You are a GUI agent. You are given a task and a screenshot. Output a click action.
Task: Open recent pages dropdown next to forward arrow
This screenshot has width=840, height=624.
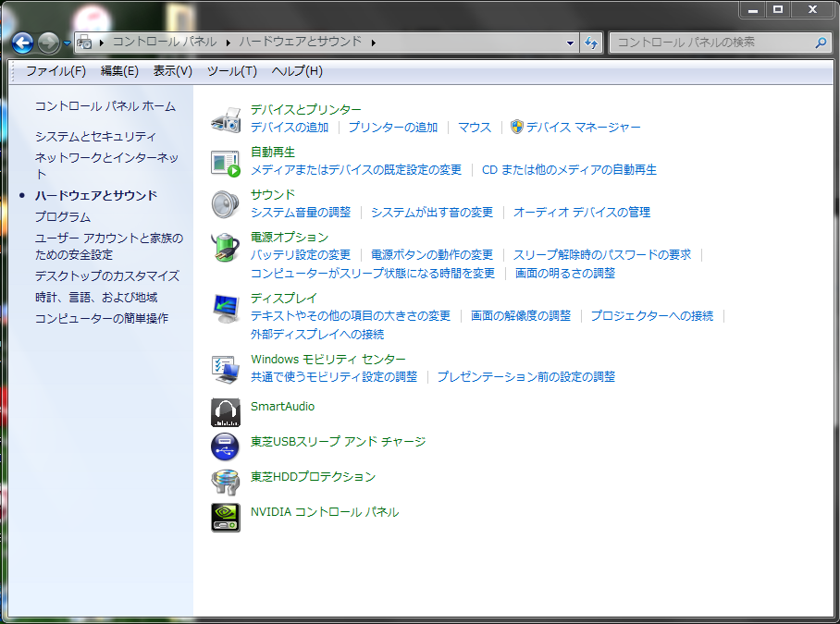tap(67, 43)
